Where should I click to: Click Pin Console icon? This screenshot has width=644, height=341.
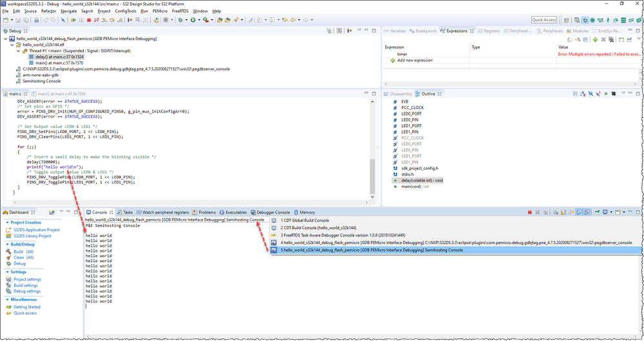coord(597,212)
